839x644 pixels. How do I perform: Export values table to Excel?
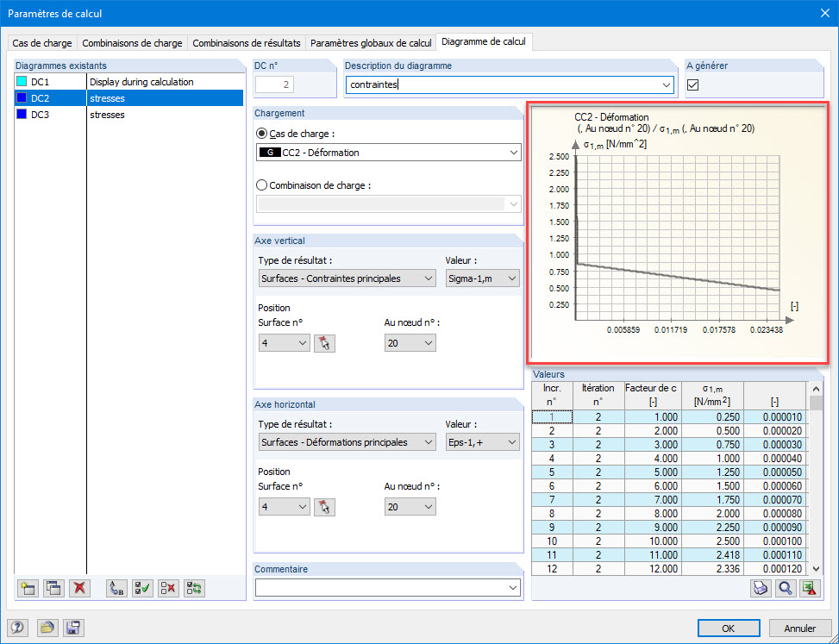click(810, 588)
